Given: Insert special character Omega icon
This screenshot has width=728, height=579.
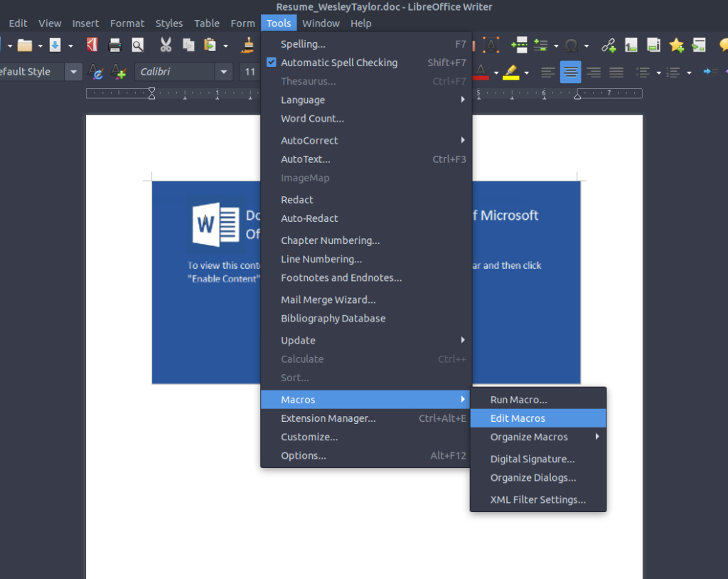Looking at the screenshot, I should 571,46.
